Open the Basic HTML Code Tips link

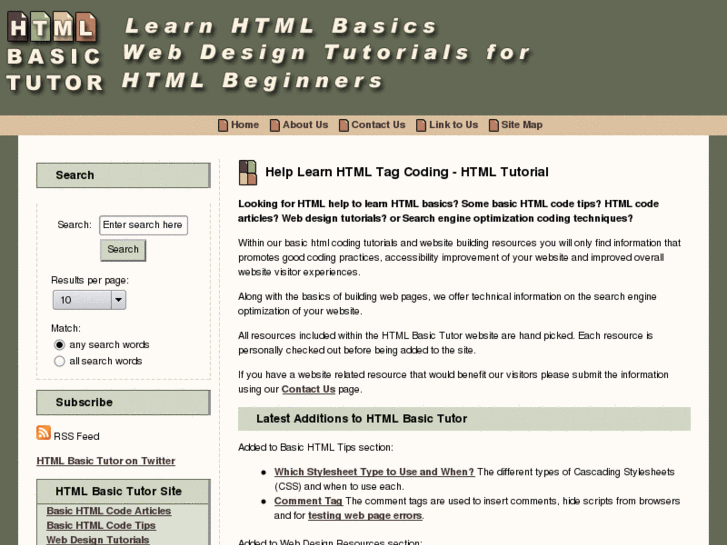pyautogui.click(x=101, y=526)
